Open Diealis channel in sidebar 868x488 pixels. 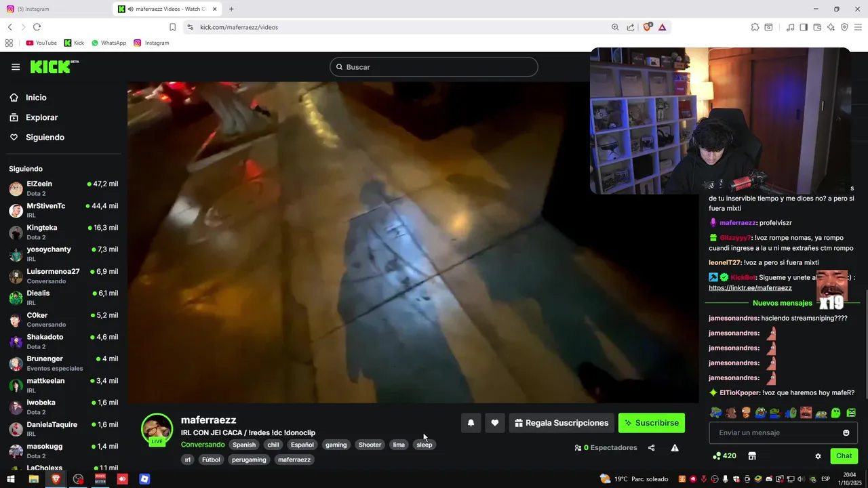tap(63, 298)
